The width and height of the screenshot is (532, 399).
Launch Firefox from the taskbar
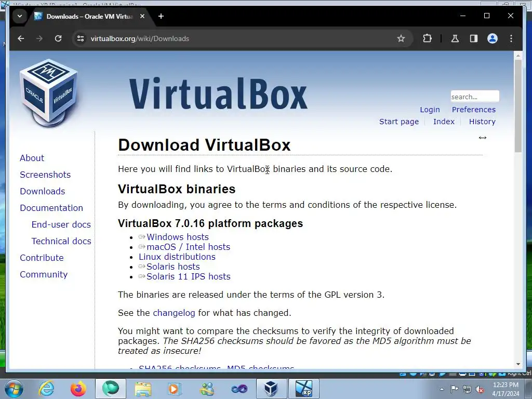78,389
